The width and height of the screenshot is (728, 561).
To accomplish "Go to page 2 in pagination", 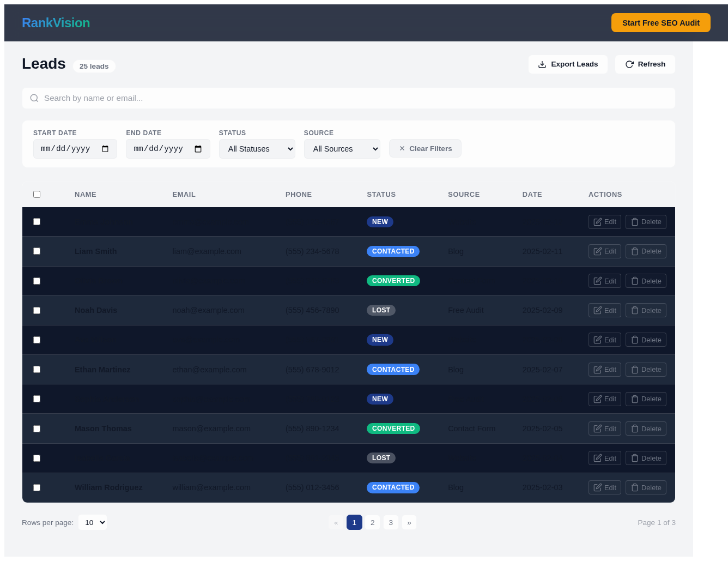I will click(373, 522).
